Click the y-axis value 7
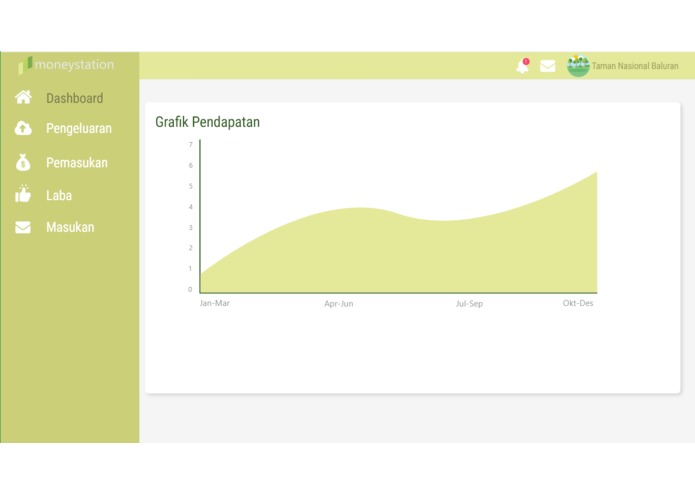The image size is (695, 494). point(191,145)
